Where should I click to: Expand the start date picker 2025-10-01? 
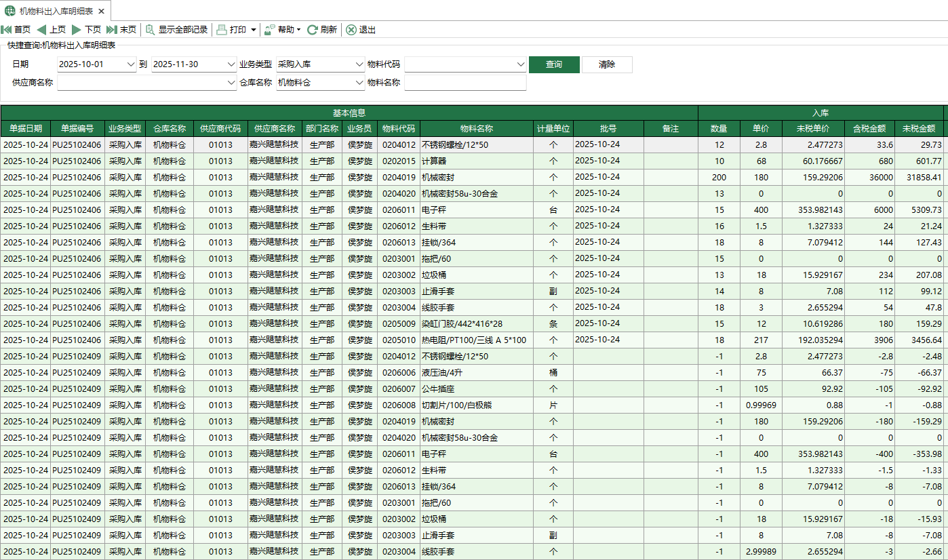[x=131, y=64]
